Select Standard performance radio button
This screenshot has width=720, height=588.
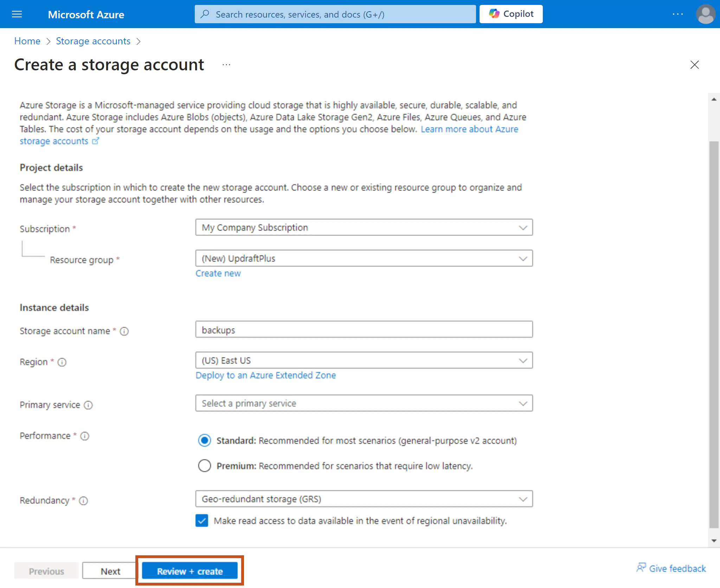pos(204,441)
